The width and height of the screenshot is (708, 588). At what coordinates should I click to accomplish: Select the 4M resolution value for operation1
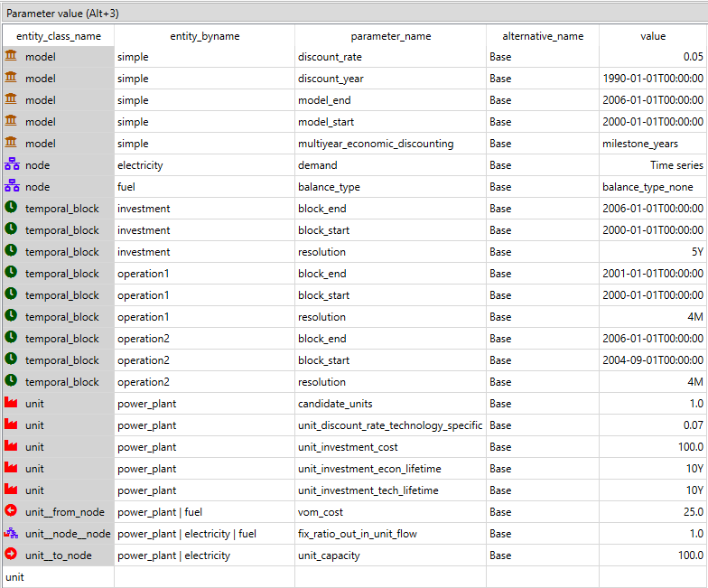click(x=653, y=317)
